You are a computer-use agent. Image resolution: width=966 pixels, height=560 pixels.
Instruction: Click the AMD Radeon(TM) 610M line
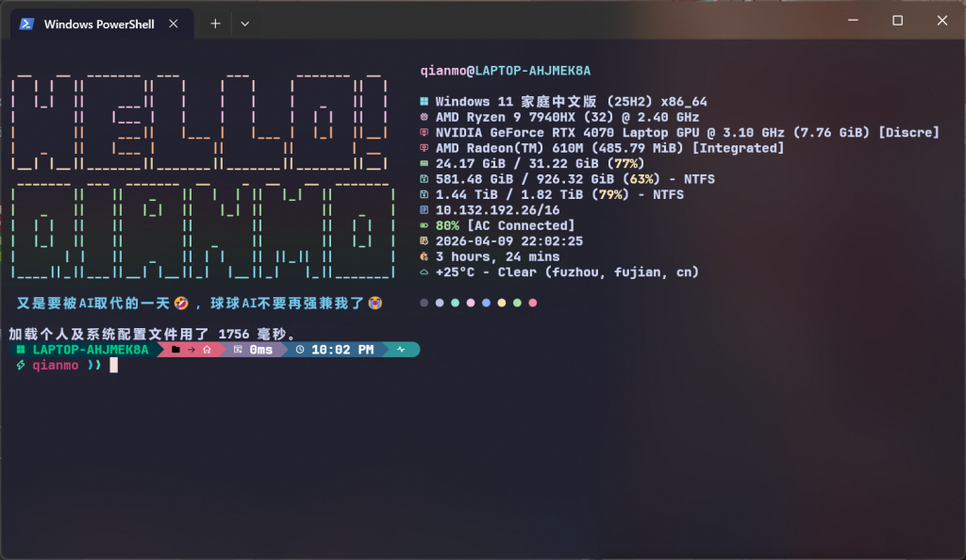tap(610, 148)
